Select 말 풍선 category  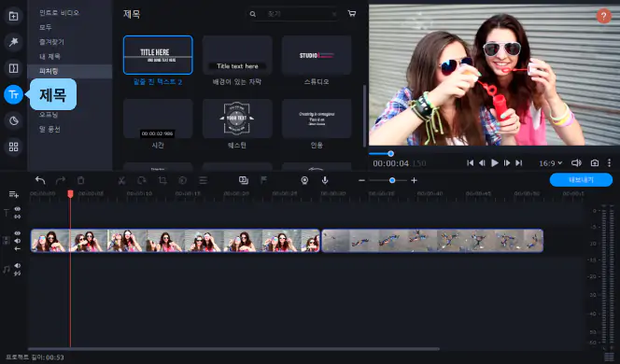point(49,129)
